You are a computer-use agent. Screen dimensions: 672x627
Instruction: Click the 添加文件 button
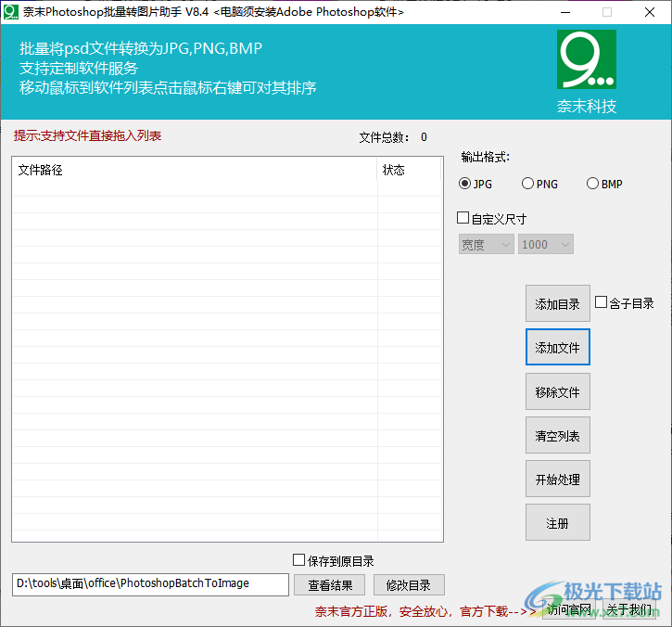(x=558, y=347)
